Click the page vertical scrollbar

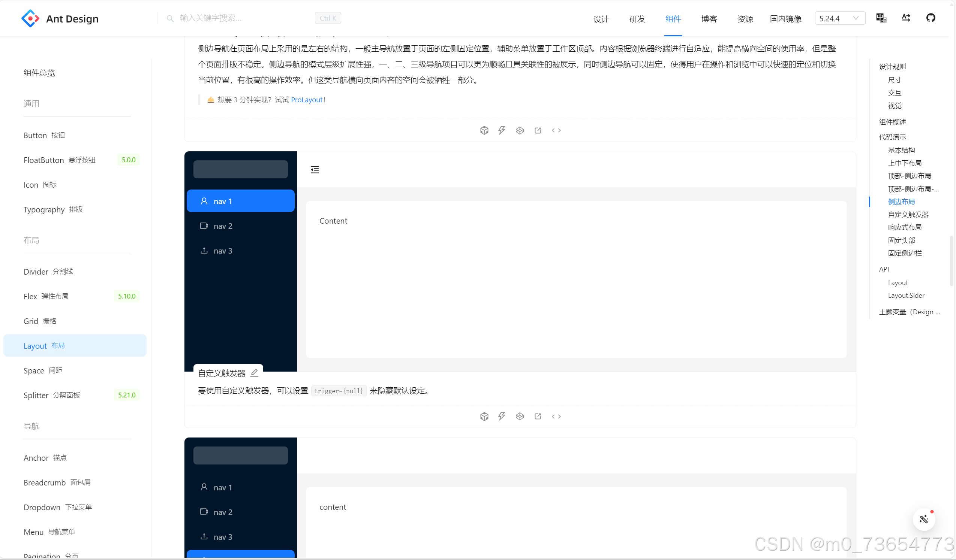951,261
